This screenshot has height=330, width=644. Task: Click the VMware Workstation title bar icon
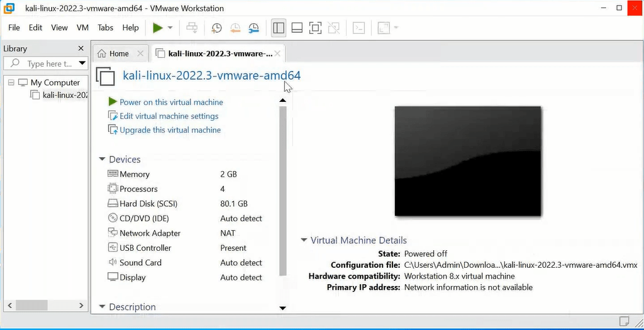click(9, 8)
